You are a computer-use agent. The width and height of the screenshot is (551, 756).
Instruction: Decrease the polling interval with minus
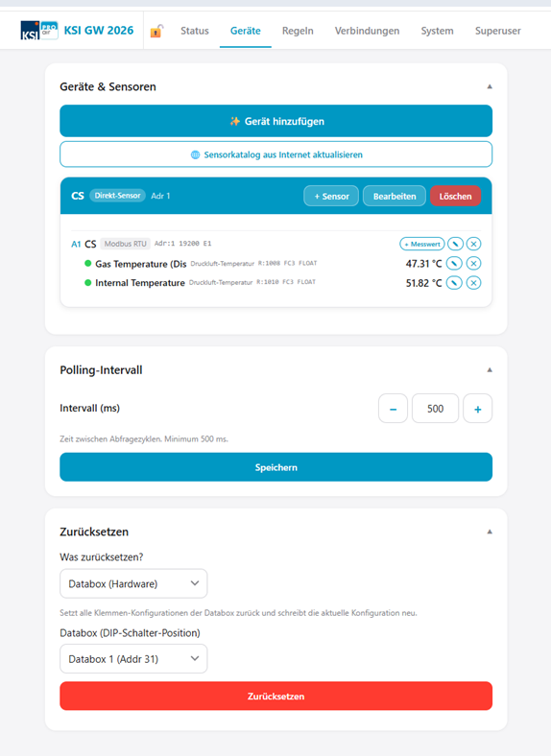394,409
